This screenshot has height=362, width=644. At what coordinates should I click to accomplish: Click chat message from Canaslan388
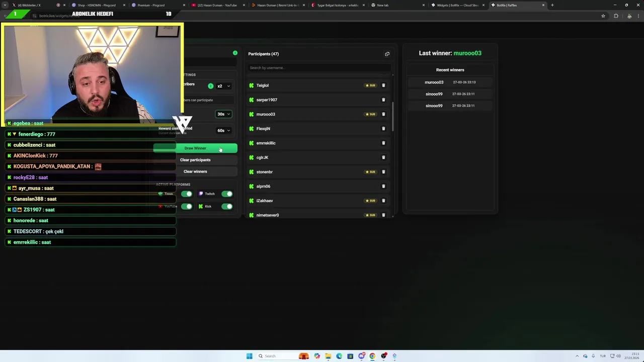coord(91,199)
